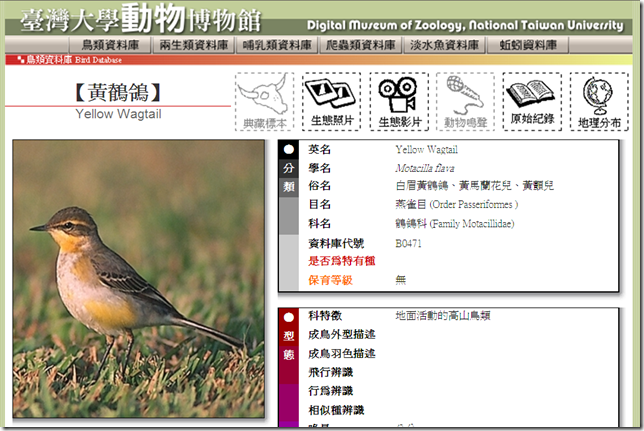
Task: Click the 資料庫代號 label
Action: click(336, 243)
